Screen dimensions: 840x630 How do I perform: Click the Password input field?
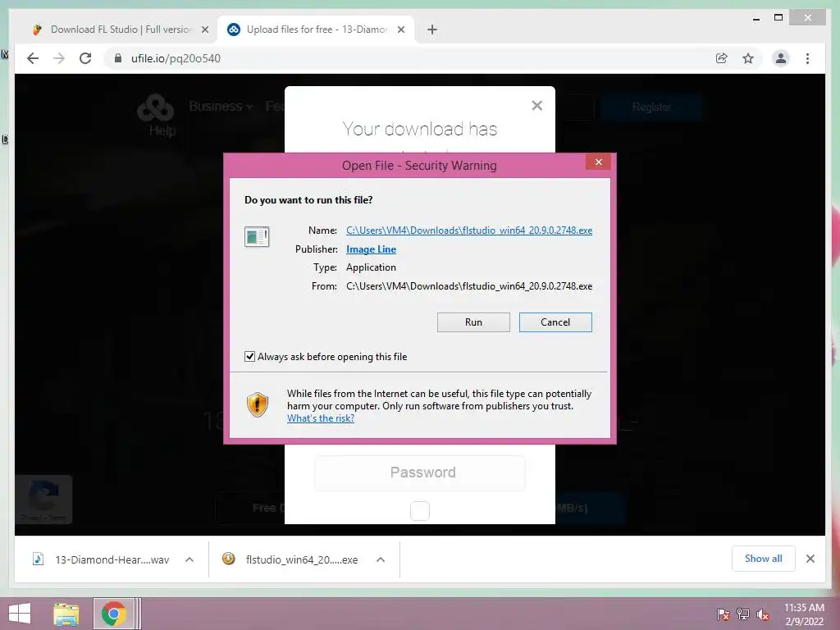pos(419,472)
